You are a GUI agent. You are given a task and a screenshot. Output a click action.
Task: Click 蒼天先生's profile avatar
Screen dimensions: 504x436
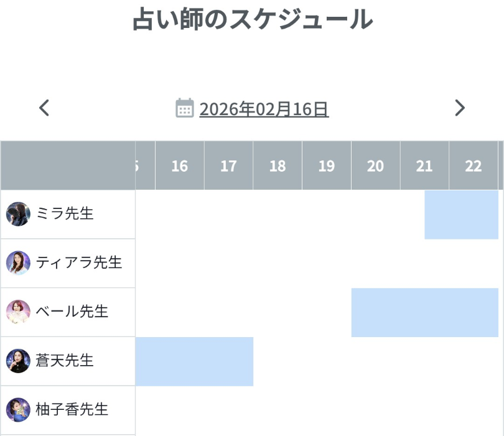click(x=18, y=361)
